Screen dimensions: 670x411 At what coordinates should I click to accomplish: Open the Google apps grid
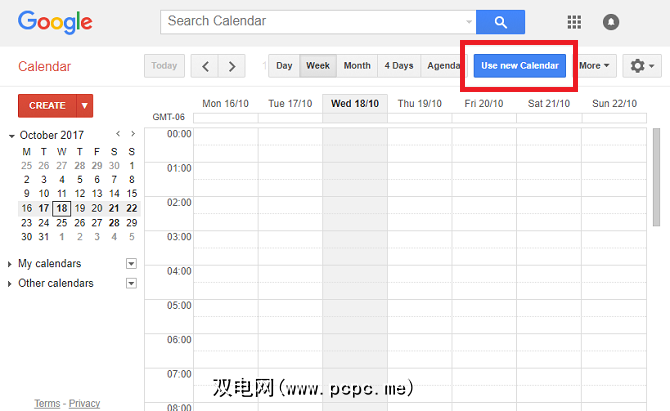tap(574, 22)
